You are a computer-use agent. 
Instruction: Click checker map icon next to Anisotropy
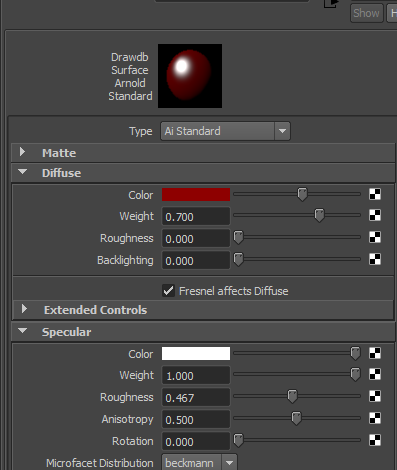(x=375, y=418)
